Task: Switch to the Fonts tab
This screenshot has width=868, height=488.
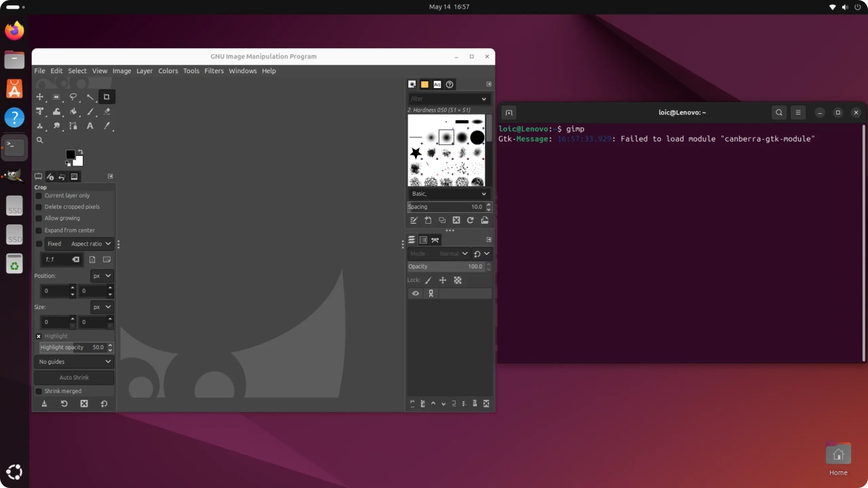Action: (x=437, y=84)
